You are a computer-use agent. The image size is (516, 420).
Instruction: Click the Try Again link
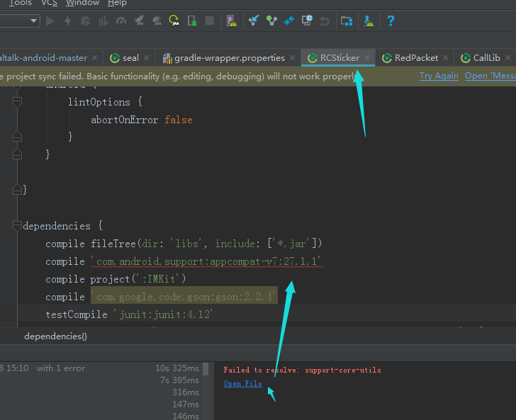tap(439, 76)
